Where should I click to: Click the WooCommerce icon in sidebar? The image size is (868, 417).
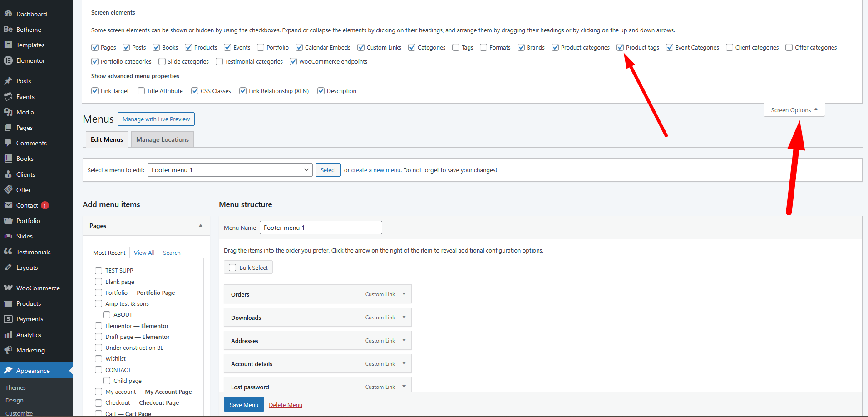[x=8, y=288]
